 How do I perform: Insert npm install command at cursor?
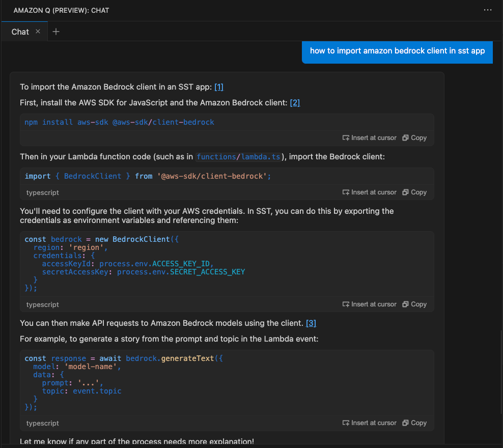point(369,137)
